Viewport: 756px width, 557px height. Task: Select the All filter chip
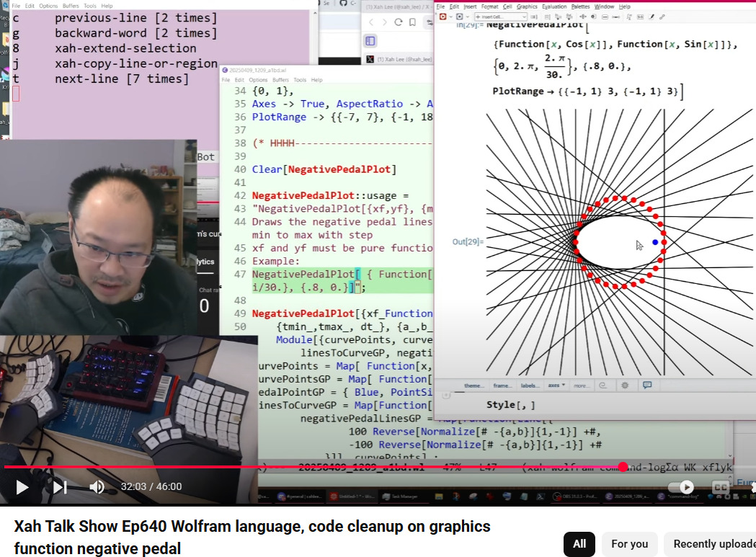point(579,544)
